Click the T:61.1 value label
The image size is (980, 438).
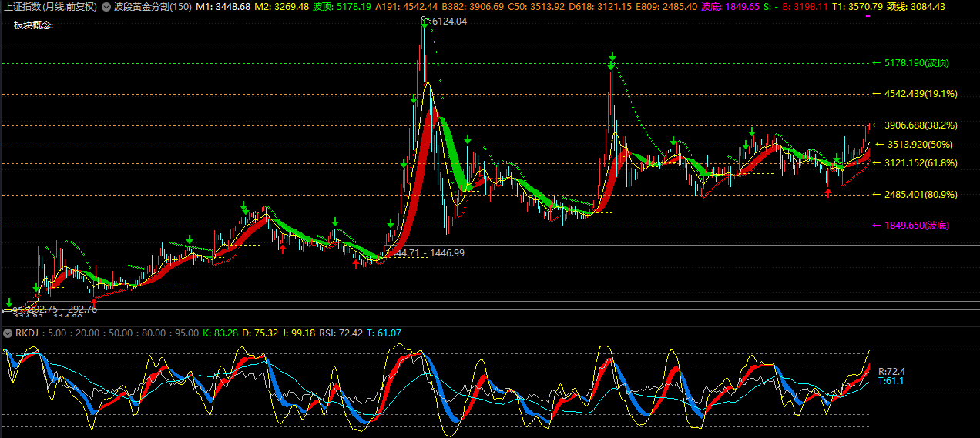[891, 381]
